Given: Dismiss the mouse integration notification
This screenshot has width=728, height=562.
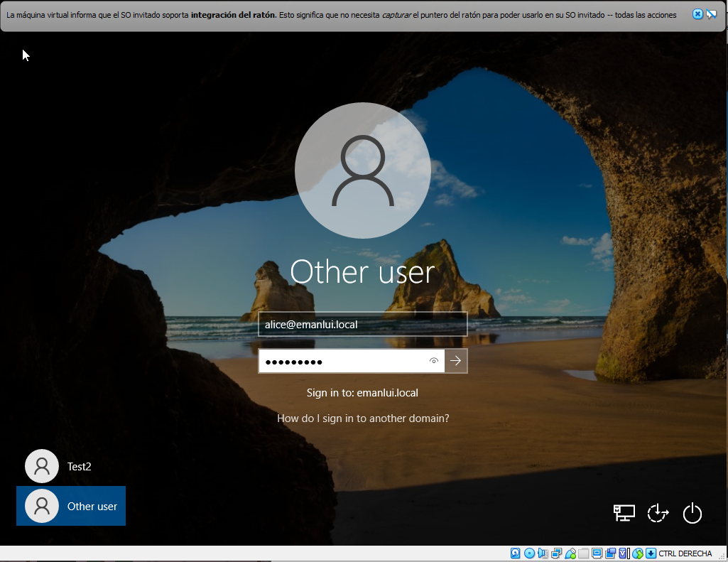Looking at the screenshot, I should click(x=697, y=14).
